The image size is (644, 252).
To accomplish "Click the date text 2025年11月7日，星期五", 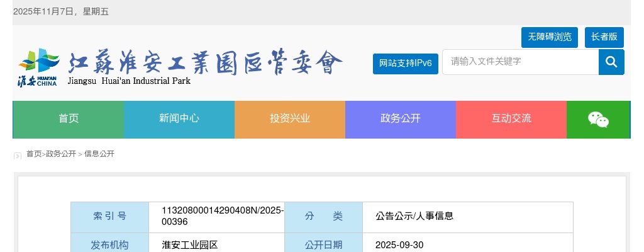I will pos(61,12).
